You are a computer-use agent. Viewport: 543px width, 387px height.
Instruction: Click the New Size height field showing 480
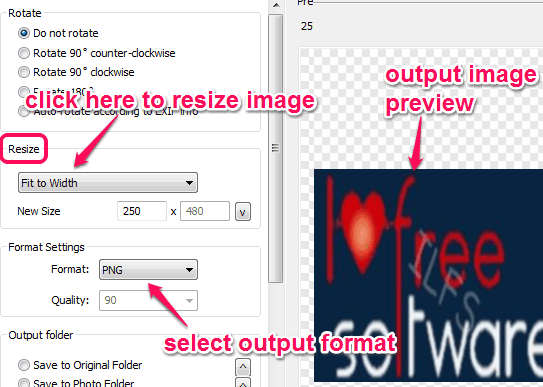[x=205, y=211]
